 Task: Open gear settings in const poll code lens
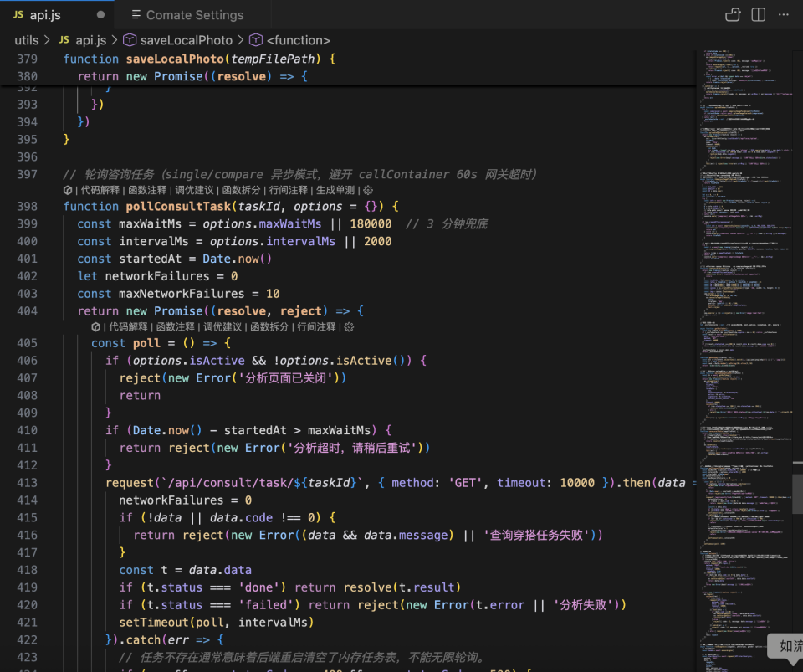[349, 326]
